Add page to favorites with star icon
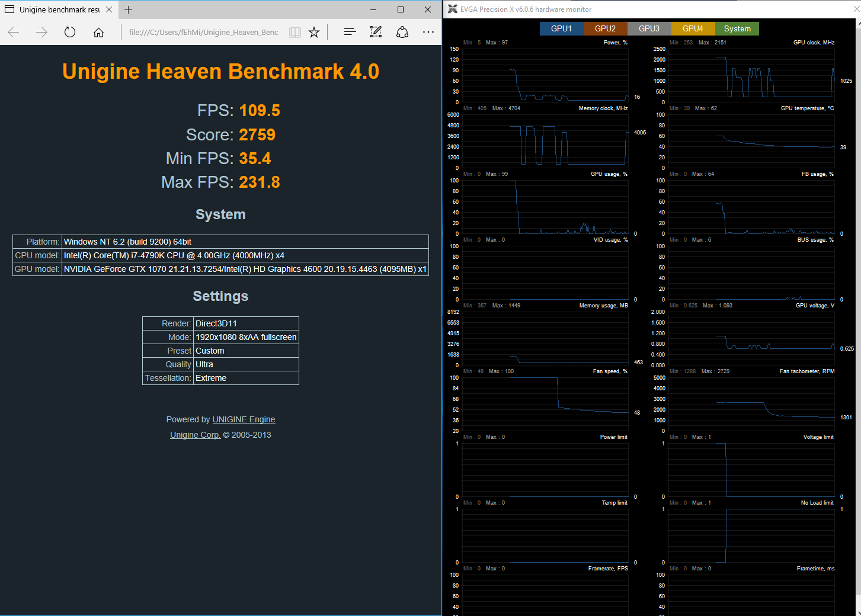 [314, 32]
